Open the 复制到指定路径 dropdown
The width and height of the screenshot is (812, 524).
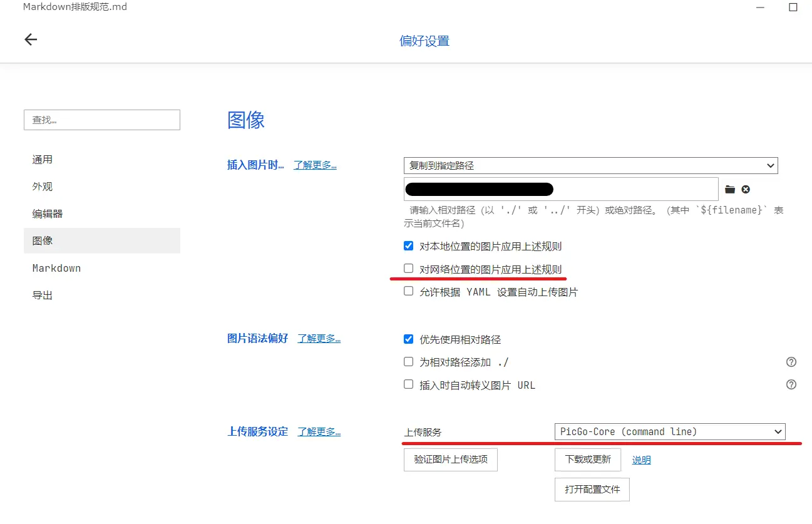(591, 166)
